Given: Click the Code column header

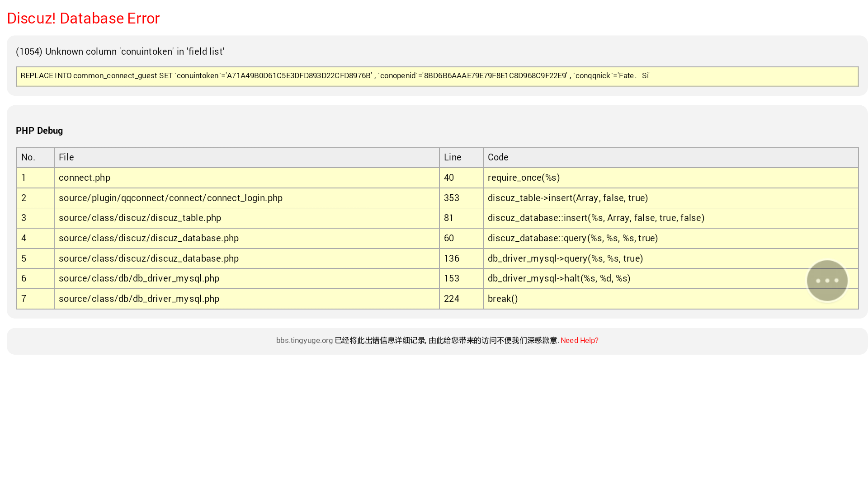Looking at the screenshot, I should click(x=498, y=157).
